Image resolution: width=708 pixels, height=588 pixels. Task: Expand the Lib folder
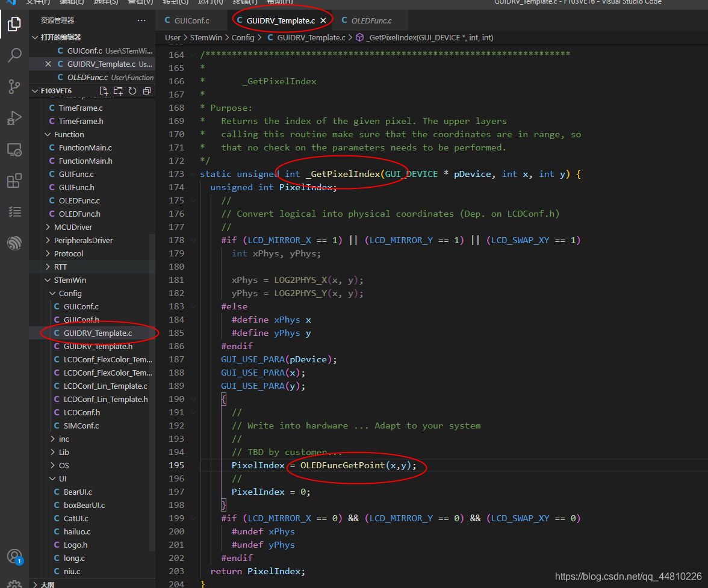tap(52, 452)
